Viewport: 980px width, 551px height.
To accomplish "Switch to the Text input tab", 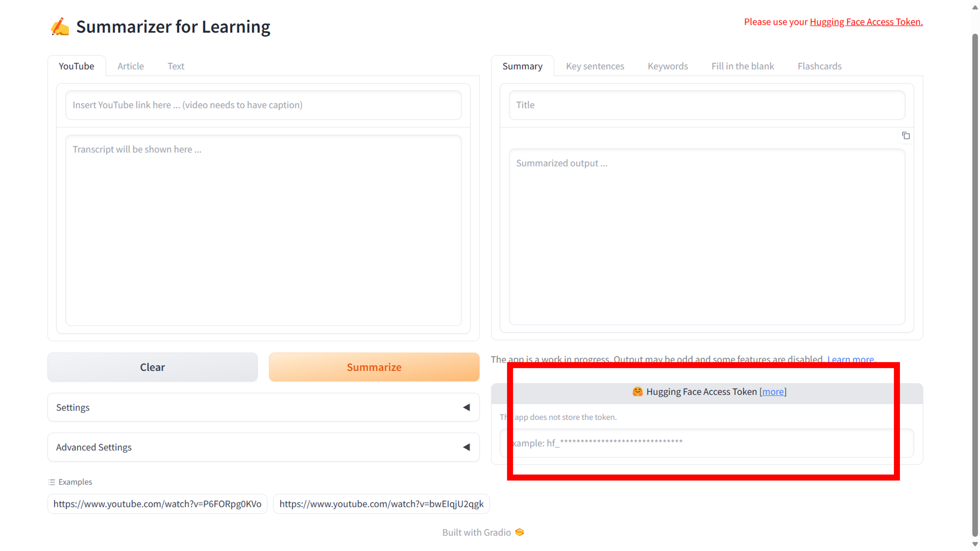I will click(x=176, y=66).
